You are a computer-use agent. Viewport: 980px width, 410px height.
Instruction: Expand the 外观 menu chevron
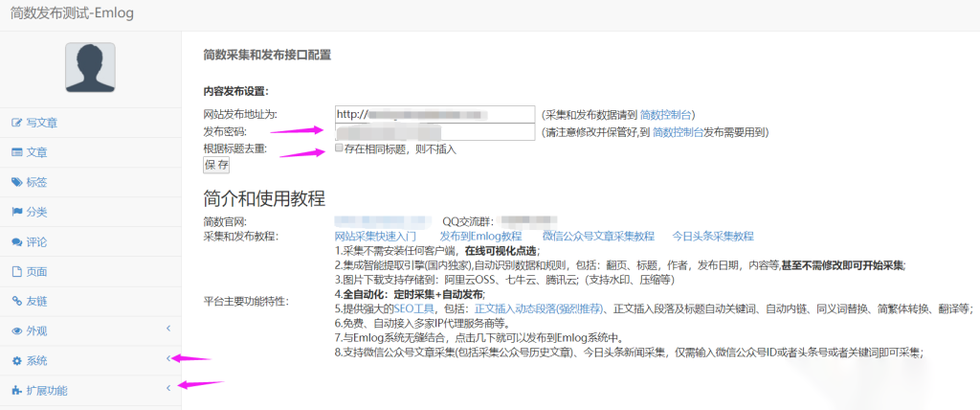pos(168,329)
